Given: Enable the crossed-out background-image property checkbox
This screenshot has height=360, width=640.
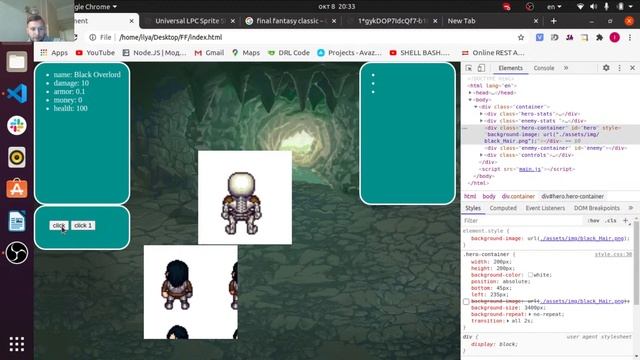Looking at the screenshot, I should (466, 301).
